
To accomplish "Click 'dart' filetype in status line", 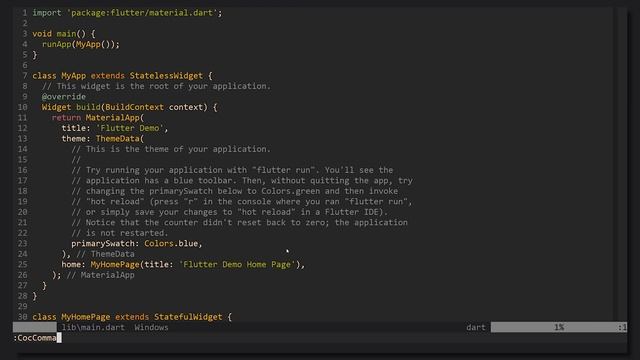I will click(x=476, y=327).
